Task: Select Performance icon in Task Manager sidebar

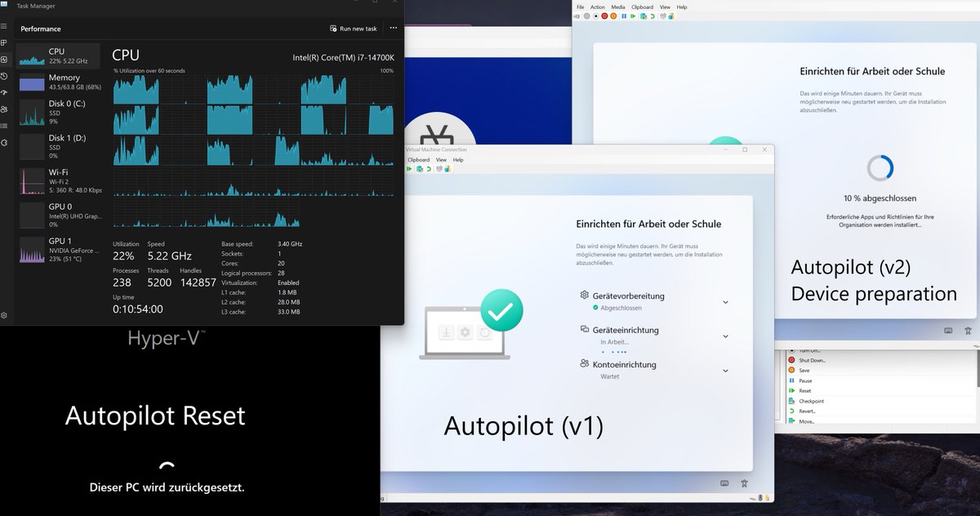Action: (4, 60)
